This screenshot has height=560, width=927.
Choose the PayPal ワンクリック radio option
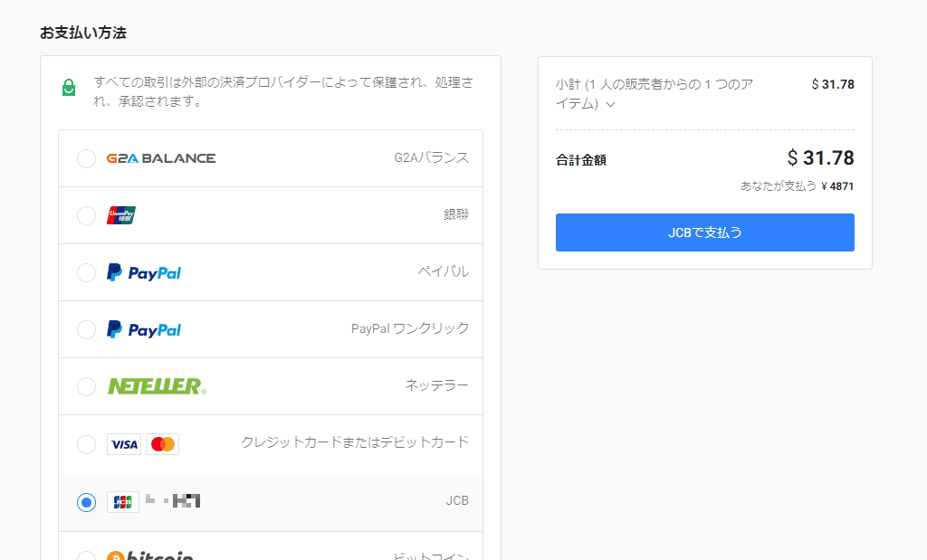[x=86, y=329]
